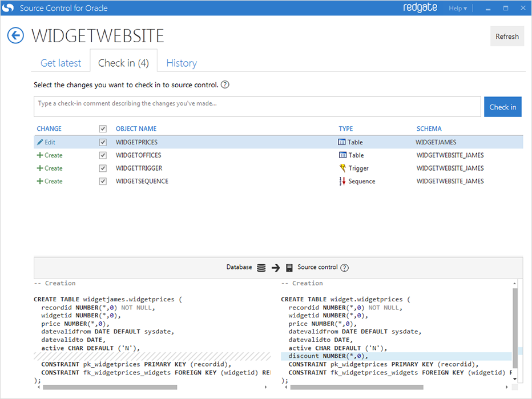
Task: Sort by the OBJECT NAME column header
Action: coord(136,128)
